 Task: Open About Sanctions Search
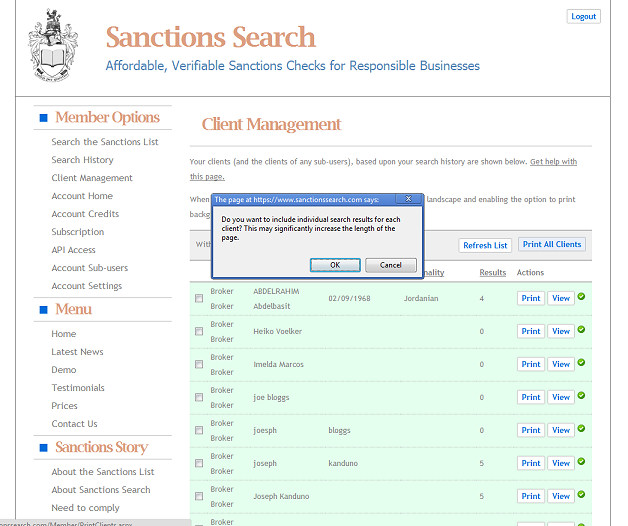click(101, 490)
